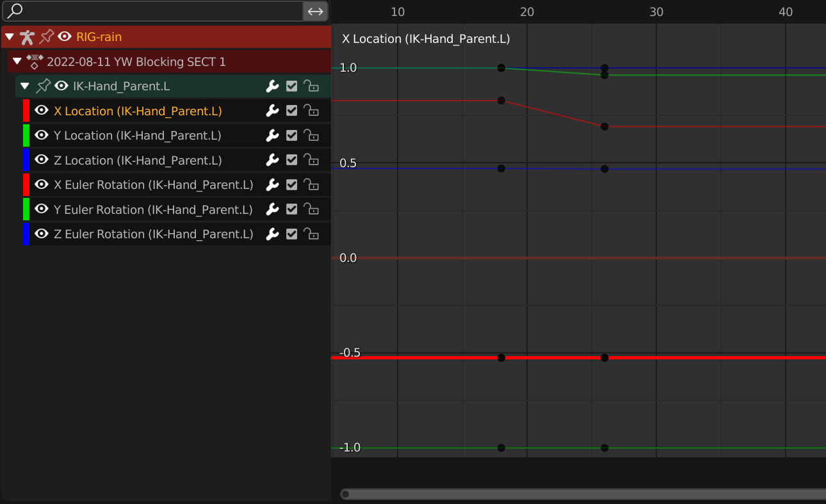Viewport: 826px width, 504px height.
Task: Click wrench icon on Z Euler Rotation row
Action: pyautogui.click(x=272, y=234)
